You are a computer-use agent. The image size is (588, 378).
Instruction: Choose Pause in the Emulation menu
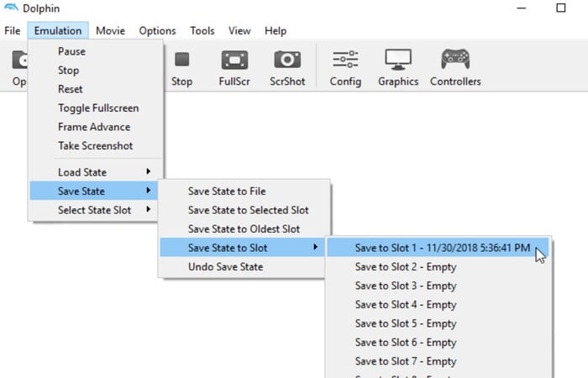(x=96, y=51)
